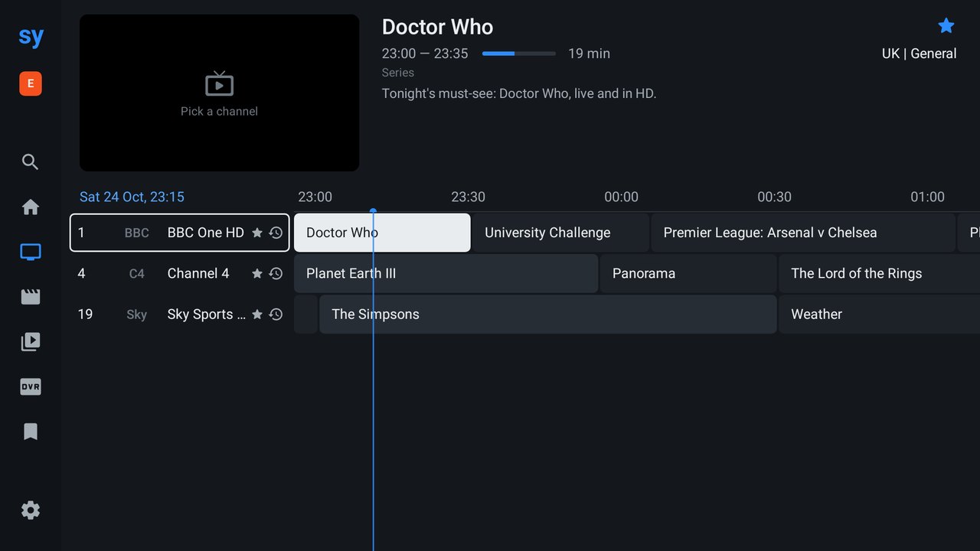The width and height of the screenshot is (980, 551).
Task: Select The Simpsons program block
Action: [548, 315]
